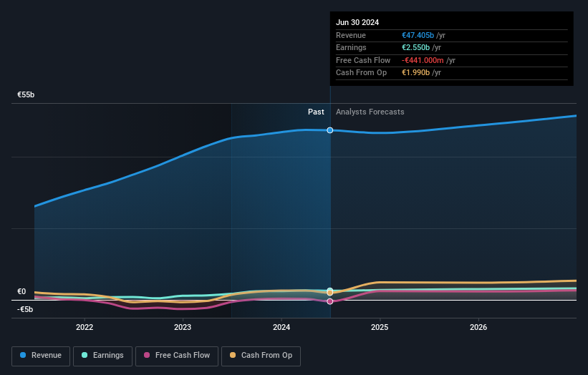Viewport: 588px width, 375px height.
Task: Click the -€5b y-axis label
Action: click(25, 309)
